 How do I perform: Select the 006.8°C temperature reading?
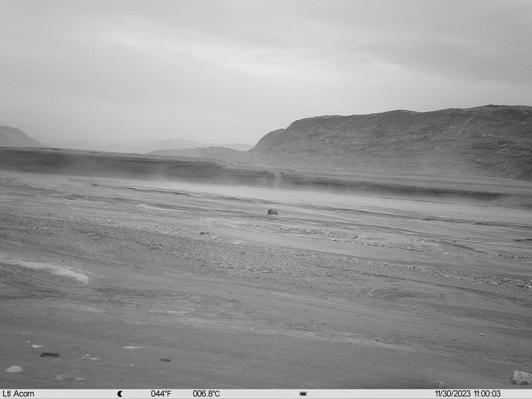206,394
